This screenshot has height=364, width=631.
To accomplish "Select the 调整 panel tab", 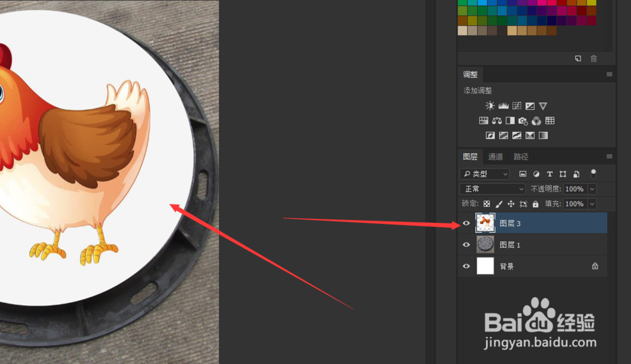I will point(470,74).
